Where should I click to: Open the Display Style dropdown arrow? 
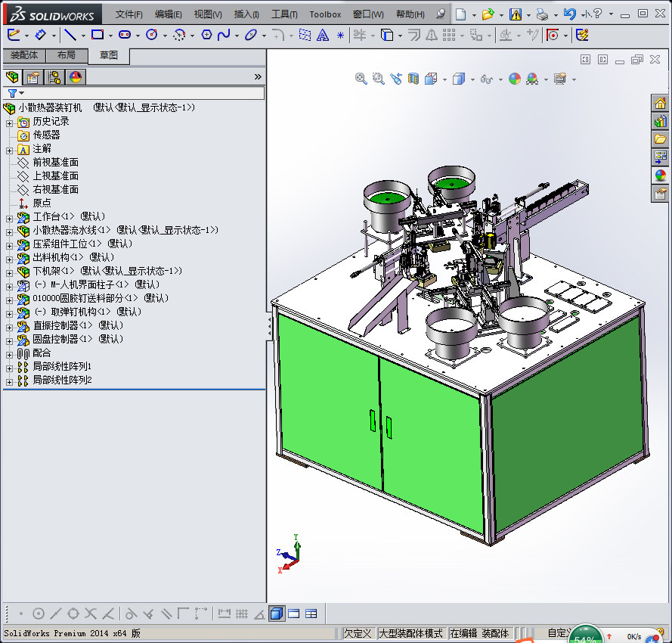click(472, 79)
